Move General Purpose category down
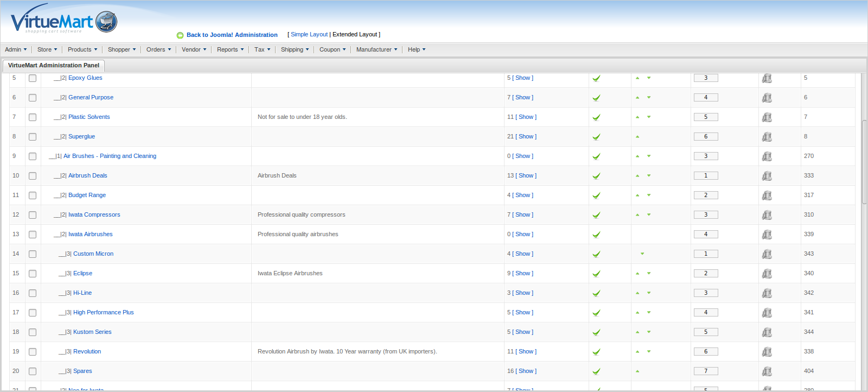The width and height of the screenshot is (868, 392). (649, 98)
